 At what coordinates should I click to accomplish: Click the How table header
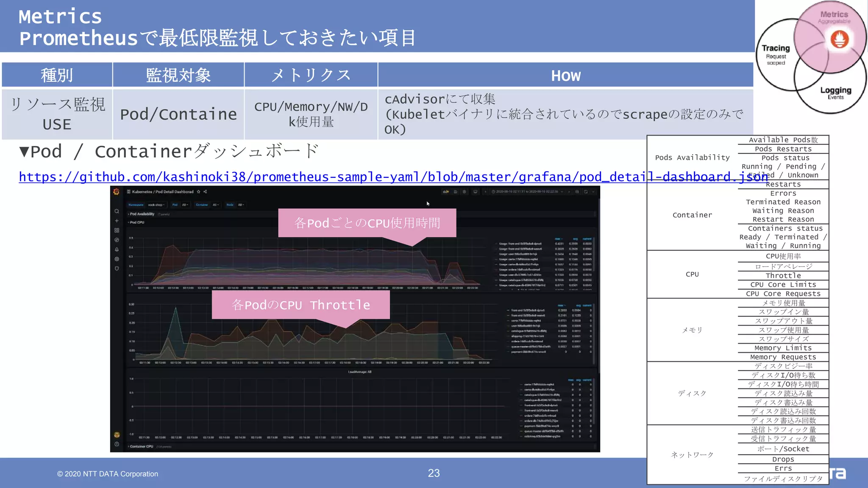click(566, 75)
